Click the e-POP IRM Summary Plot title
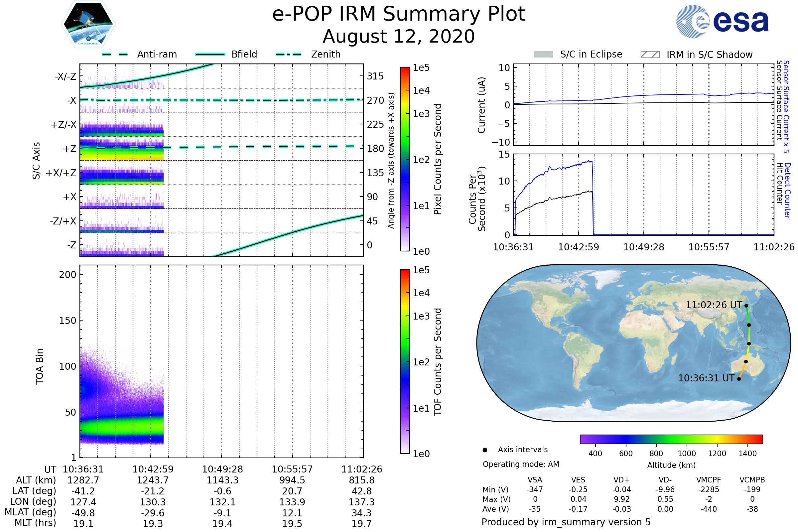This screenshot has height=532, width=798. click(x=399, y=14)
